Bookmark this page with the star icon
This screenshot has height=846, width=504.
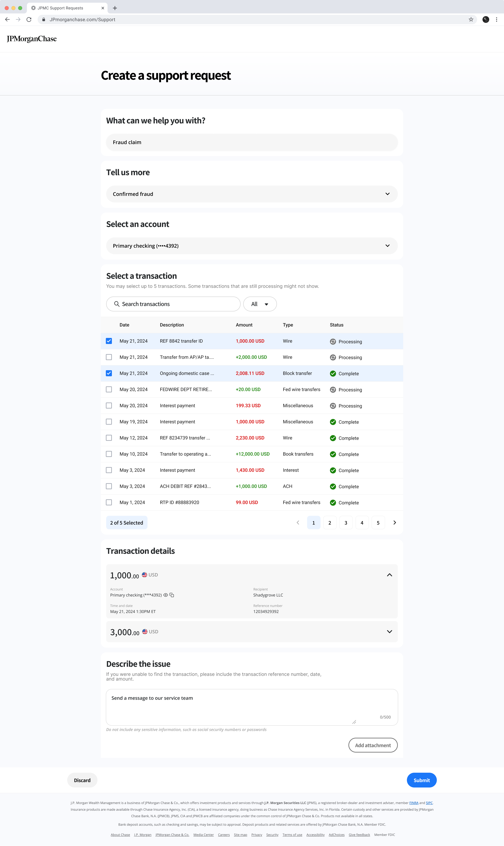click(471, 20)
